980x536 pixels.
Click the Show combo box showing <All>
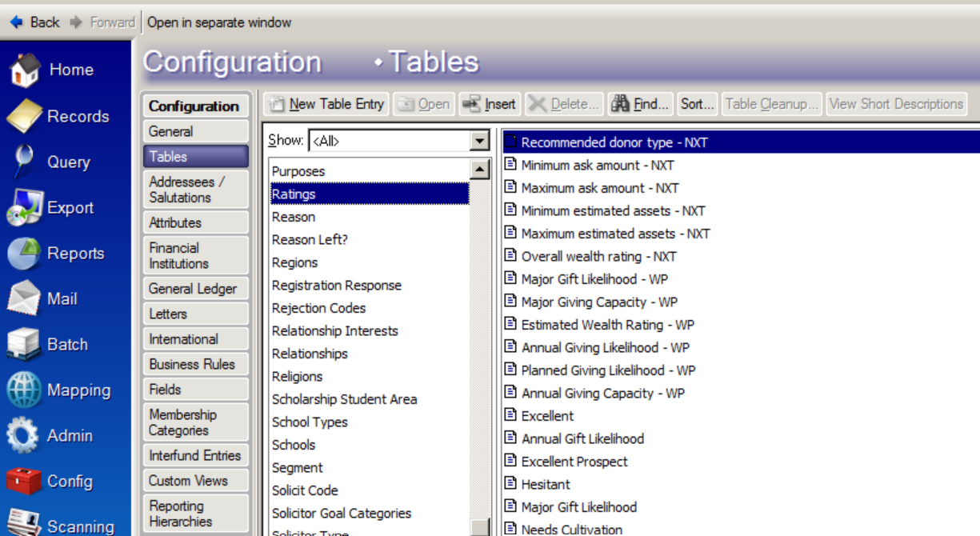[398, 141]
